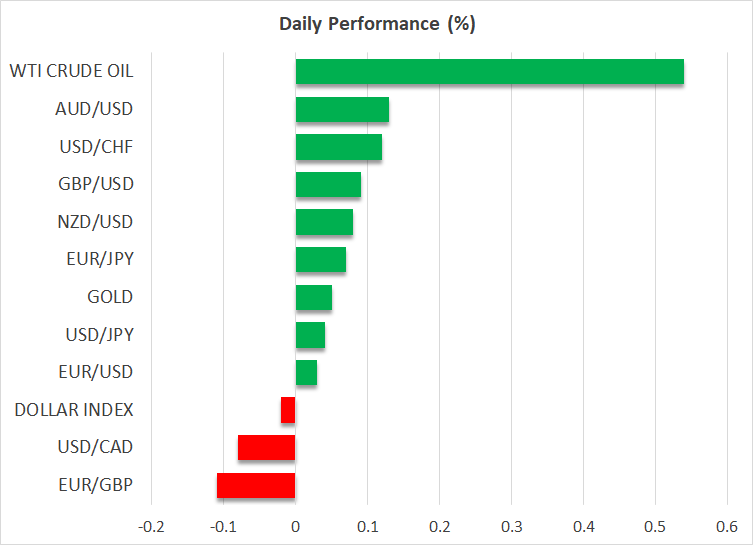Click the 0.6 x-axis value label
Image resolution: width=753 pixels, height=545 pixels.
point(727,526)
